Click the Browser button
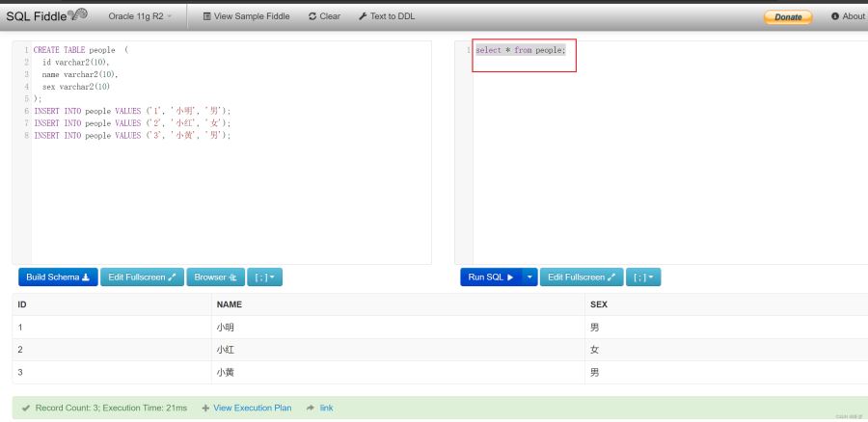This screenshot has width=868, height=422. coord(215,277)
